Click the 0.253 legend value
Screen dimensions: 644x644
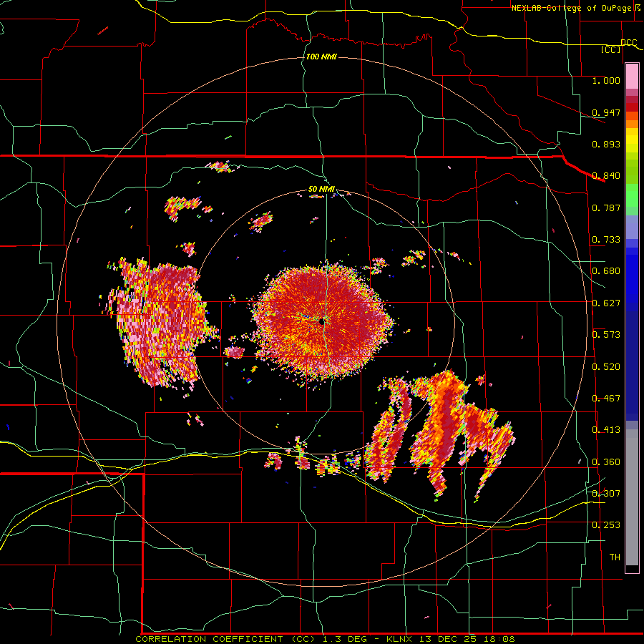click(606, 525)
